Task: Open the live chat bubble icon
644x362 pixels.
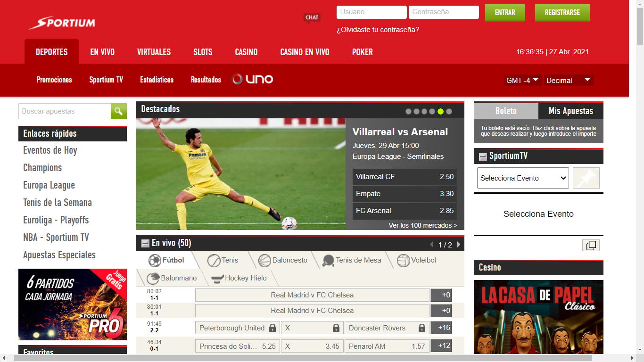Action: (x=312, y=18)
